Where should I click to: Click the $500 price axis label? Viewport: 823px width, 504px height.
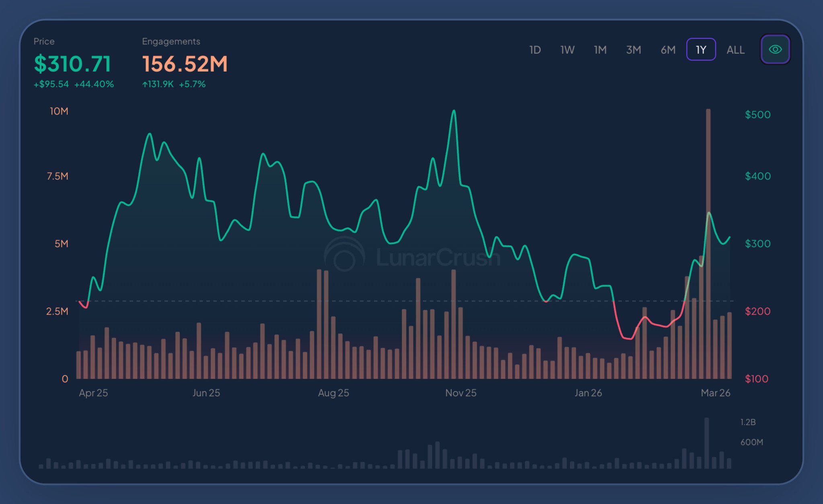(x=757, y=114)
